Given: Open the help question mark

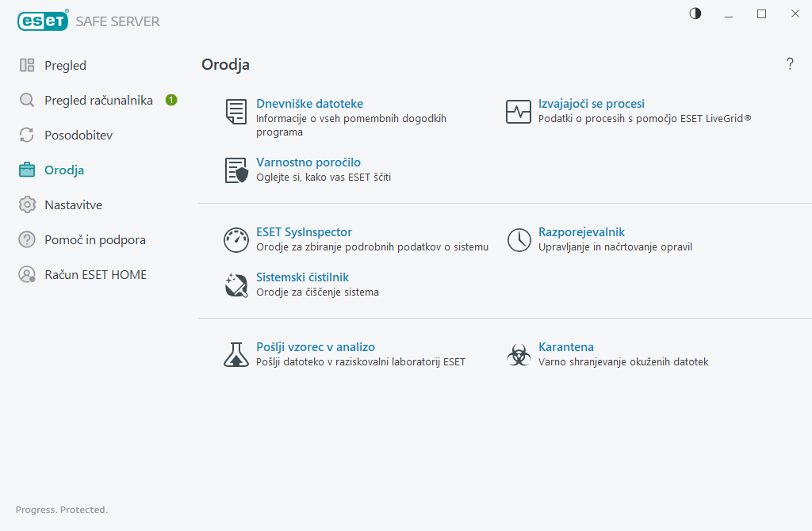Looking at the screenshot, I should pyautogui.click(x=790, y=64).
